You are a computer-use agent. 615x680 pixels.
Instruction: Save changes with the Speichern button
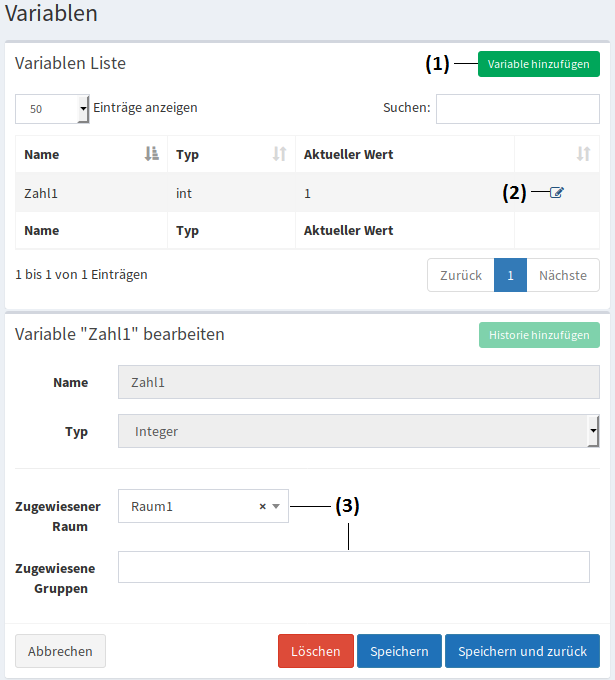coord(399,651)
